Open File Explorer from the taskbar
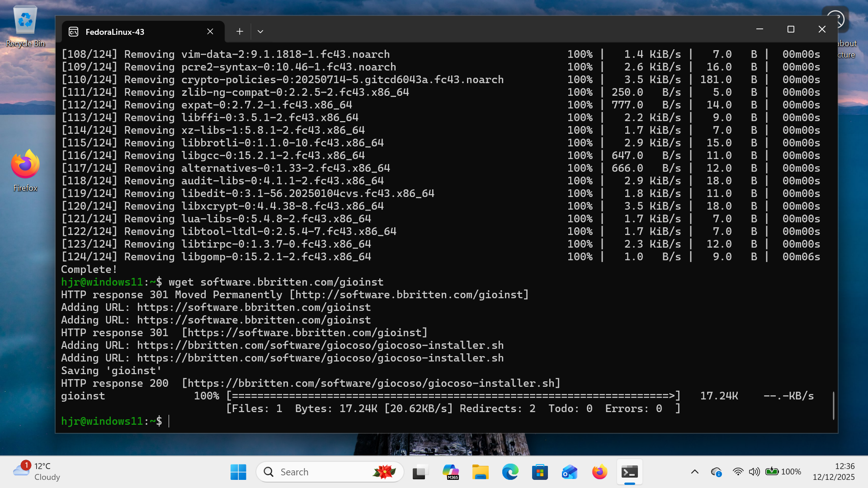This screenshot has width=868, height=488. (x=480, y=472)
